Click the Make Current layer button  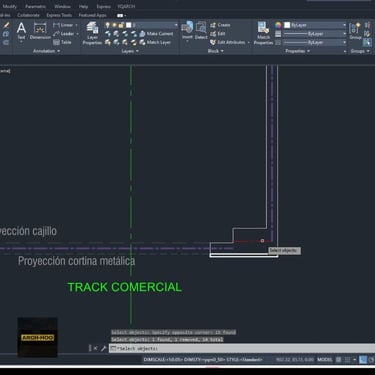pyautogui.click(x=156, y=34)
